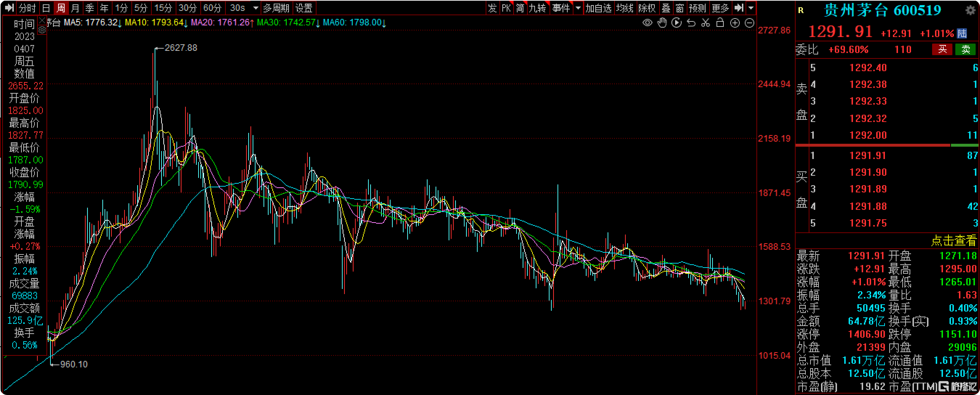Select the 60分 period
The image size is (980, 395).
(x=212, y=8)
